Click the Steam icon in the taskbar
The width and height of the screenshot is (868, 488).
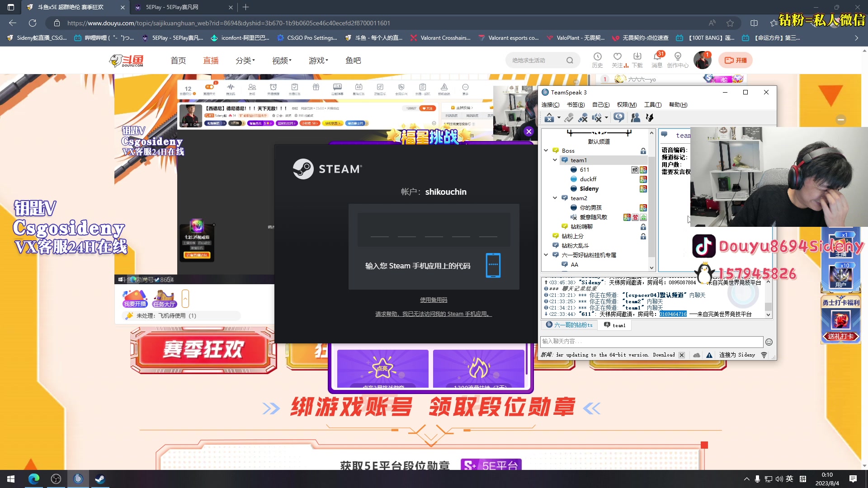(x=100, y=479)
